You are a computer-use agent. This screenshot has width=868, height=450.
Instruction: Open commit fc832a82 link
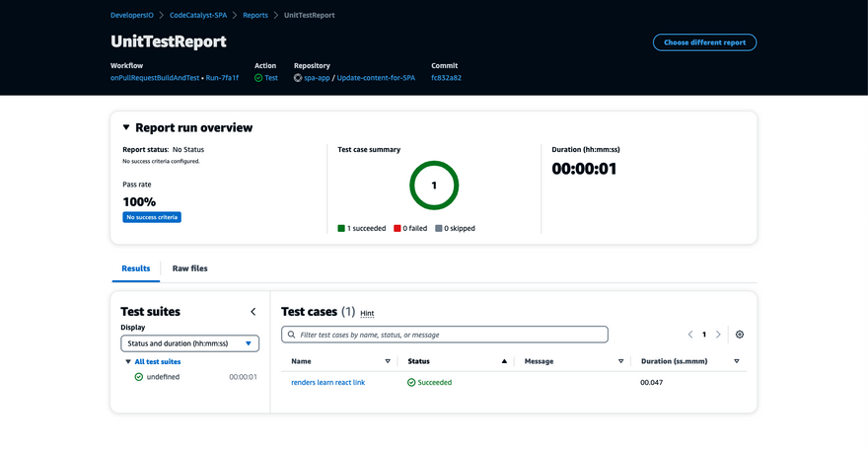[446, 77]
